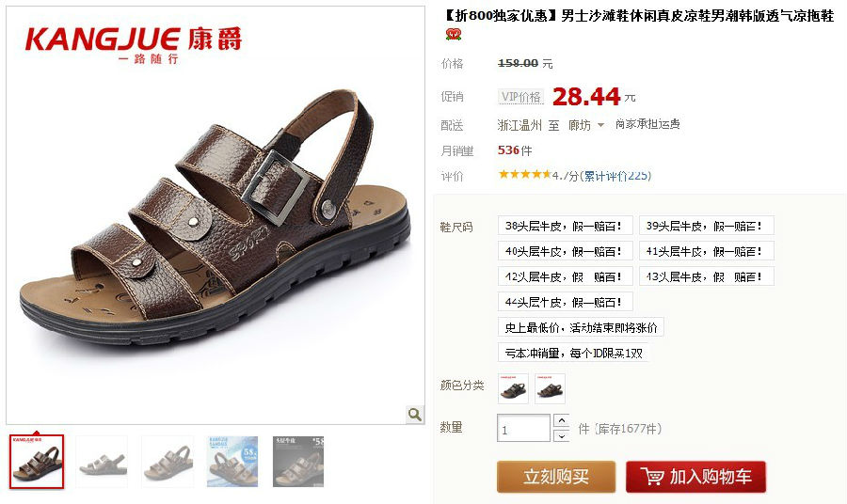View the blue 58 promo thumbnail
The image size is (847, 504).
pyautogui.click(x=232, y=462)
